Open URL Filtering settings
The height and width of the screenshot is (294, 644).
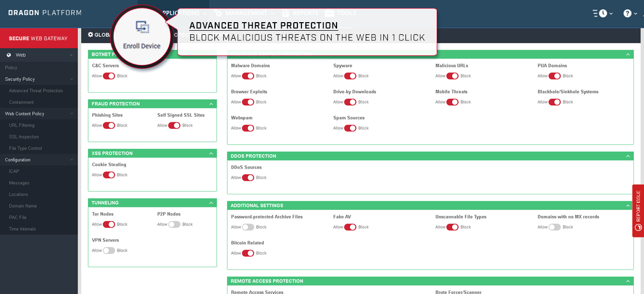coord(22,125)
